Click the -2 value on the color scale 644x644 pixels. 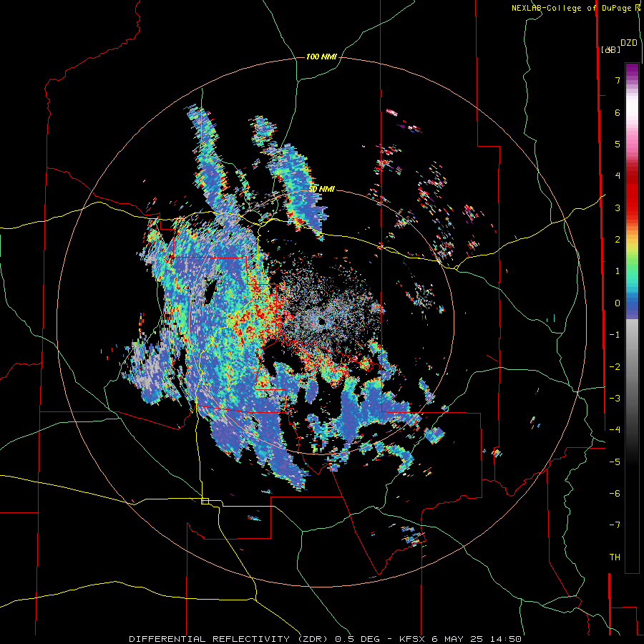[x=615, y=367]
